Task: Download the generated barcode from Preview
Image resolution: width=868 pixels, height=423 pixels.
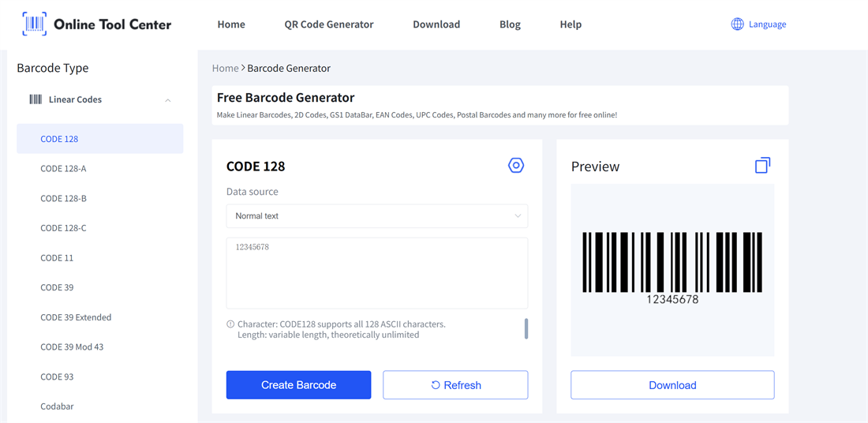Action: click(672, 385)
